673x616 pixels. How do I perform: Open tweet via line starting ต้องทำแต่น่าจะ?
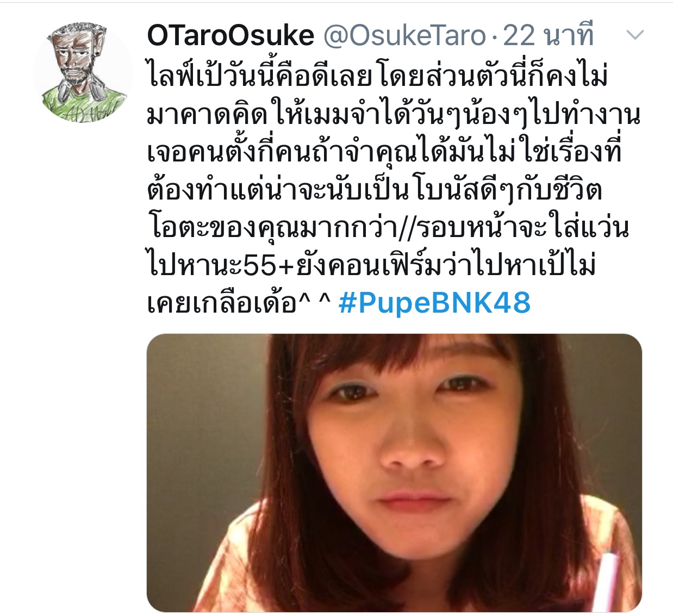375,189
